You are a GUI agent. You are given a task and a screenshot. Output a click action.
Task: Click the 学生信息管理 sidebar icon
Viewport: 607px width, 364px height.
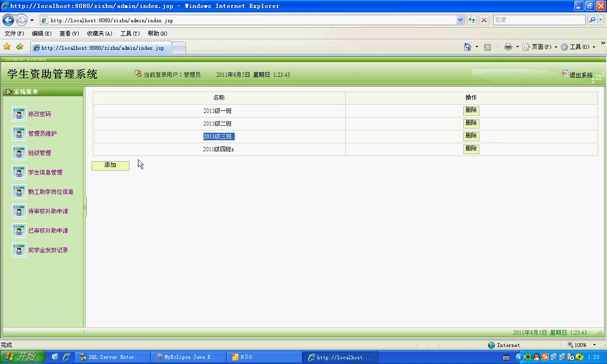[x=19, y=173]
